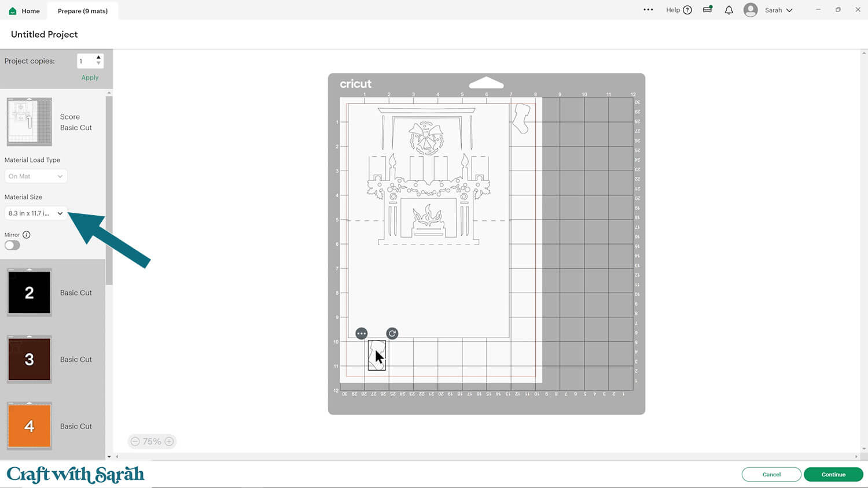The image size is (868, 488).
Task: Open the payment/wallet icon in the header
Action: coord(707,10)
